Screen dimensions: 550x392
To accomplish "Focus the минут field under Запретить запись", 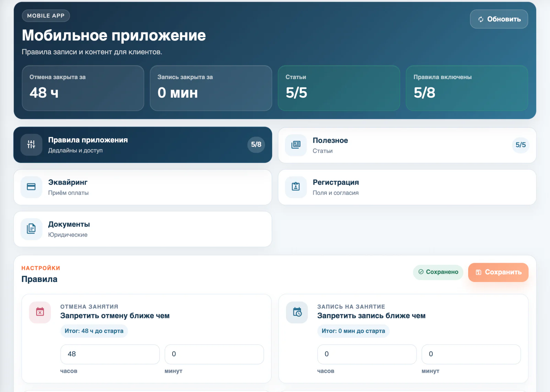I will (x=471, y=354).
